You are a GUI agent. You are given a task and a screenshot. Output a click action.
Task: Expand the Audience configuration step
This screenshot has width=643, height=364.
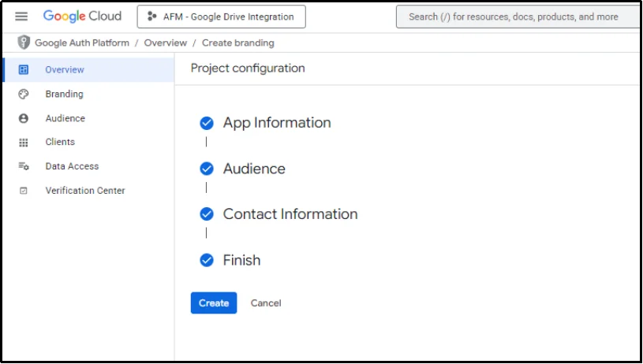(x=254, y=169)
